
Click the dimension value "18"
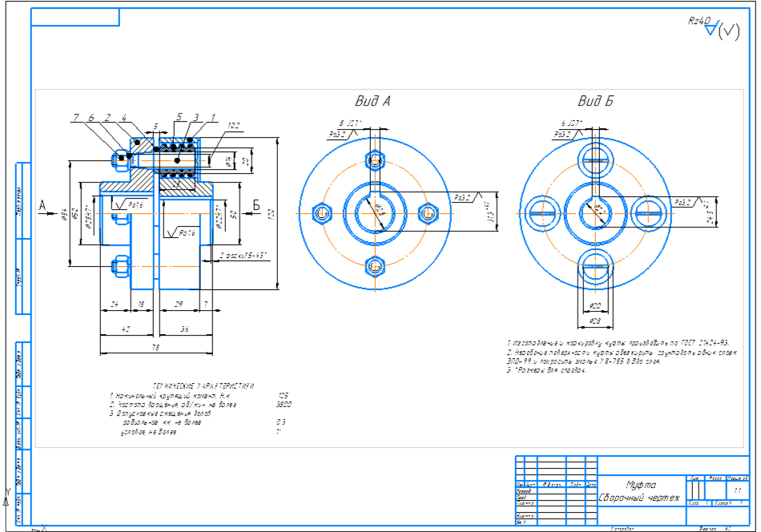[x=141, y=304]
